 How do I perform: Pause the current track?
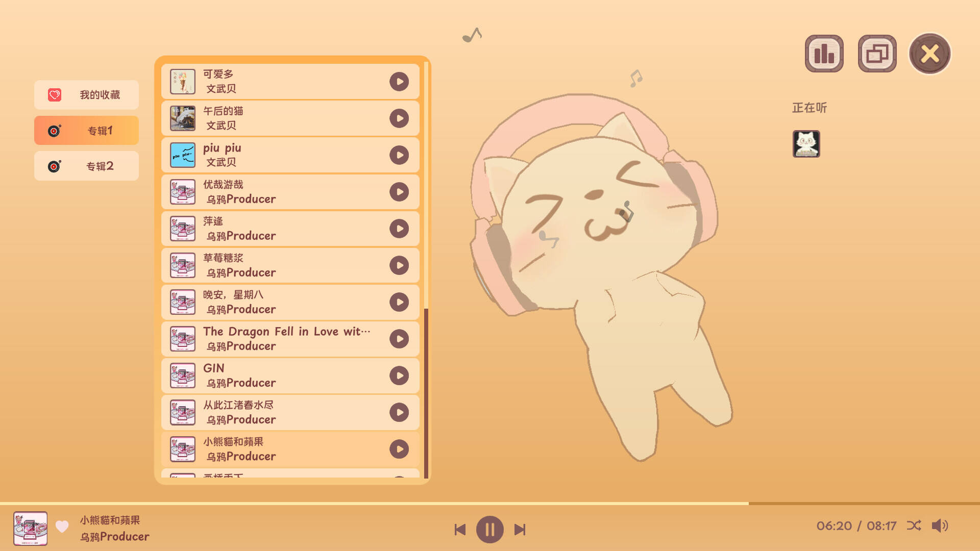(x=489, y=530)
